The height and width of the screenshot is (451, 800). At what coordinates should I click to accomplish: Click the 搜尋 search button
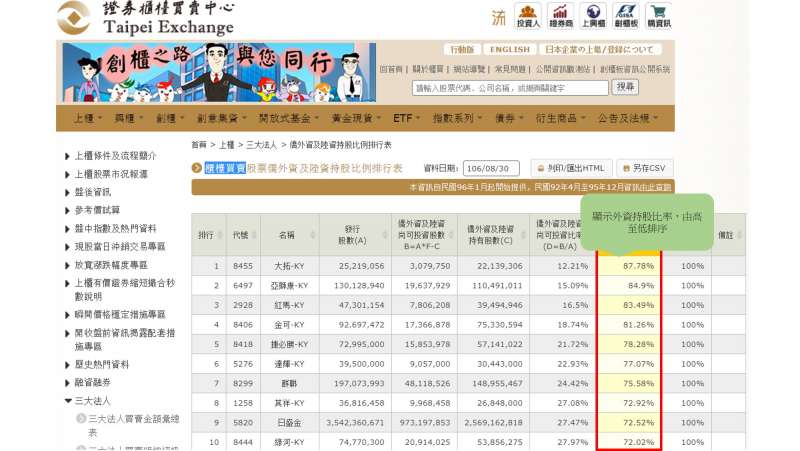tap(625, 87)
